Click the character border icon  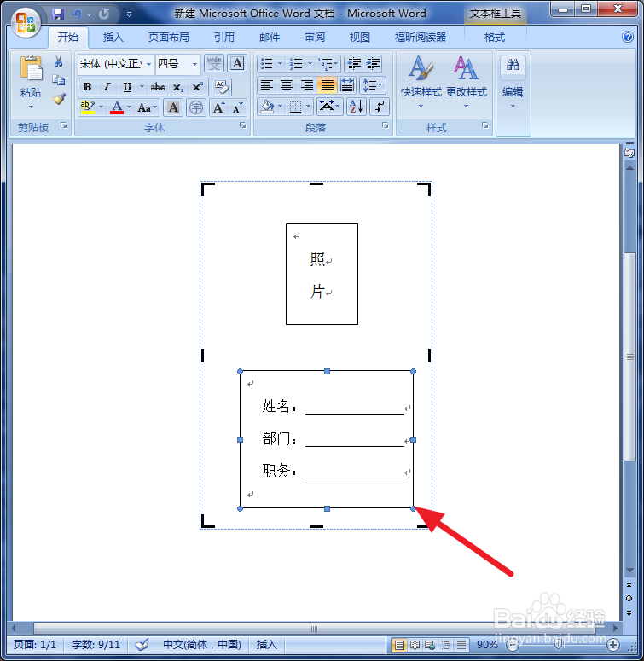click(237, 64)
